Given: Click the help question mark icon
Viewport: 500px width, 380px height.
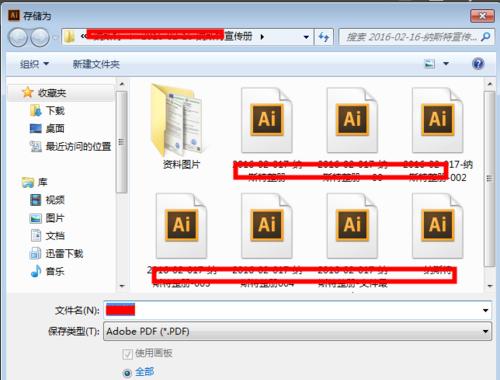Looking at the screenshot, I should coord(478,63).
